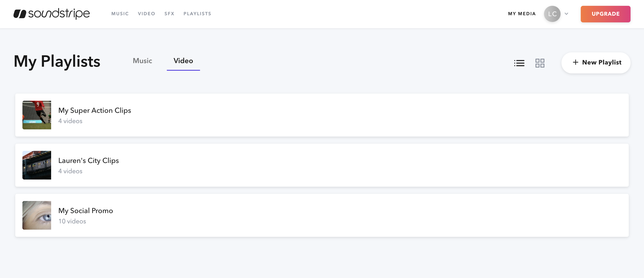Click the plus icon on New Playlist

576,63
